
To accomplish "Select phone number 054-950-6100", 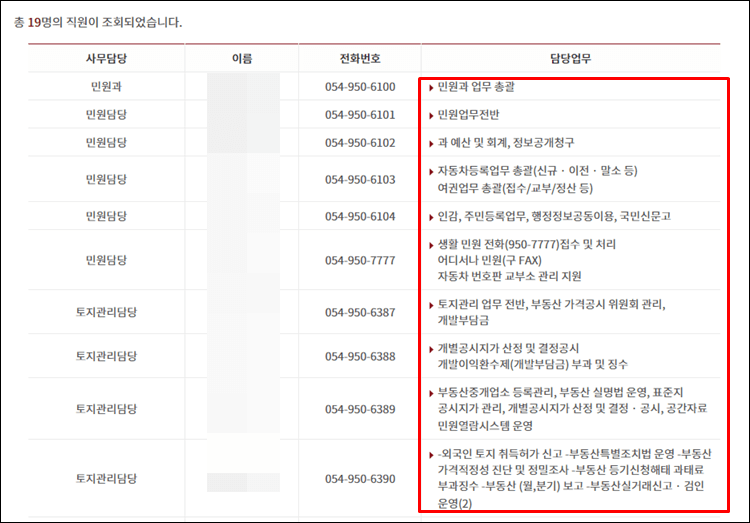I will click(x=360, y=87).
